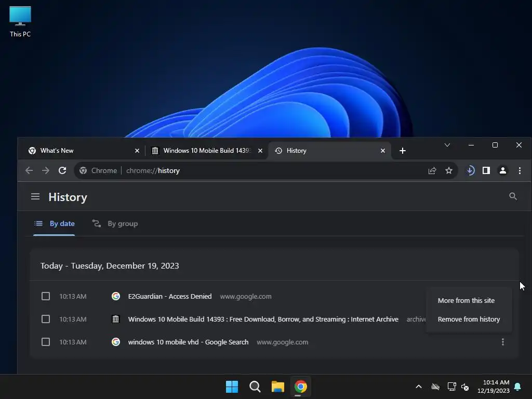Open taskbar Search

click(255, 387)
